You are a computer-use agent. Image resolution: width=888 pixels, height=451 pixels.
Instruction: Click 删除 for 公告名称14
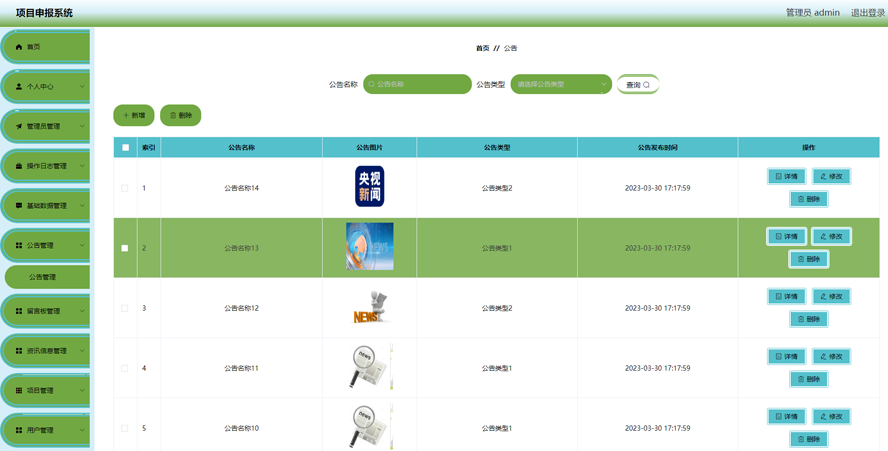(x=809, y=199)
